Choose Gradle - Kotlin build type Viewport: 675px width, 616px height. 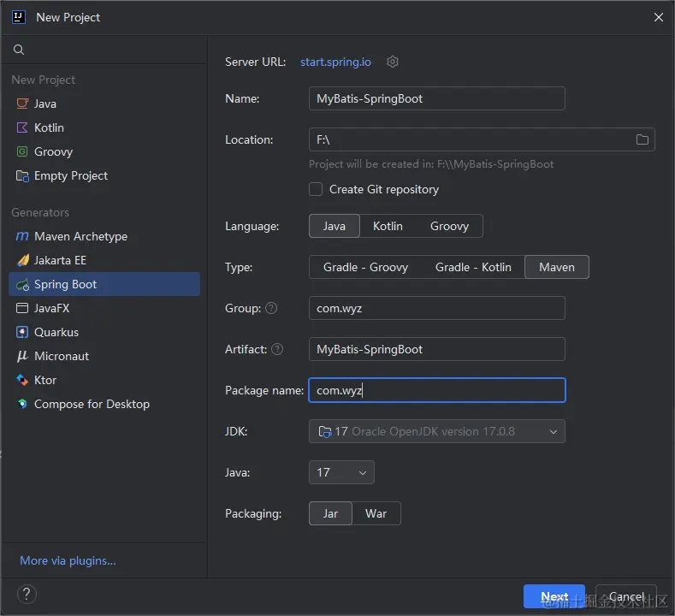[473, 267]
